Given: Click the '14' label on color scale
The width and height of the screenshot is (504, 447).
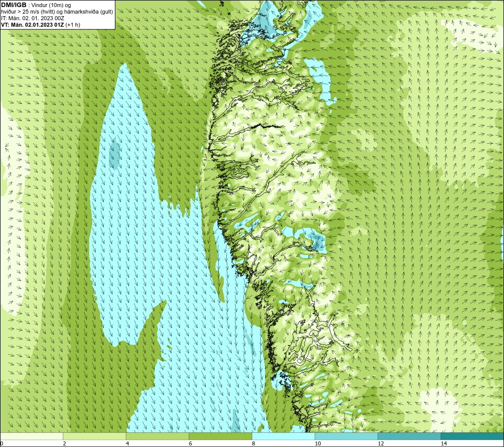Looking at the screenshot, I should pos(444,443).
